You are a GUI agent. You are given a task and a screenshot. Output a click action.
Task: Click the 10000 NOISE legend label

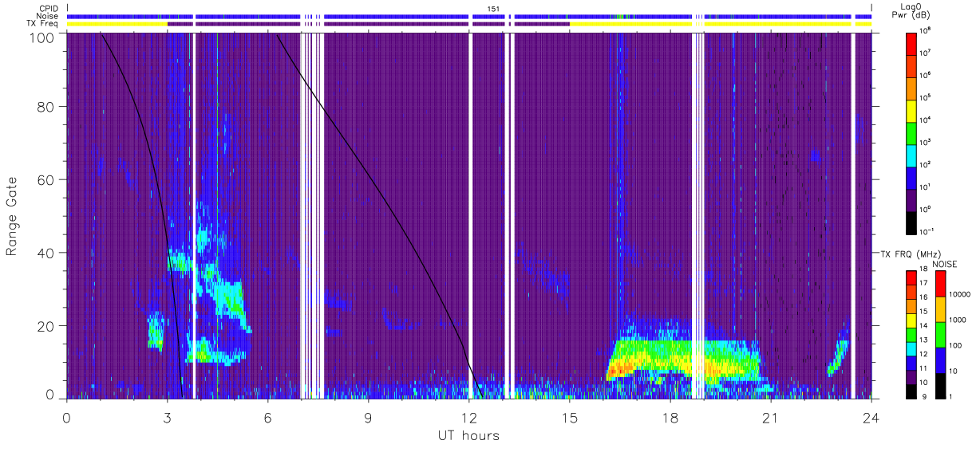(959, 294)
